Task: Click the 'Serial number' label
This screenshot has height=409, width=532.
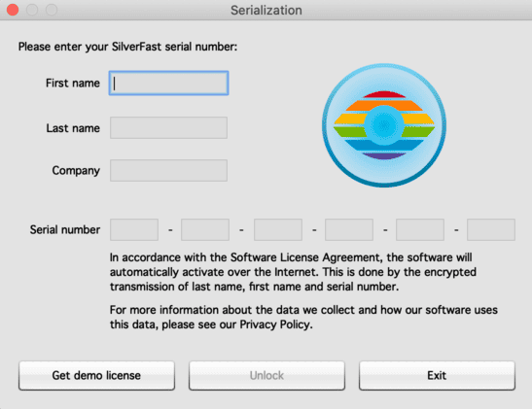Action: [65, 229]
